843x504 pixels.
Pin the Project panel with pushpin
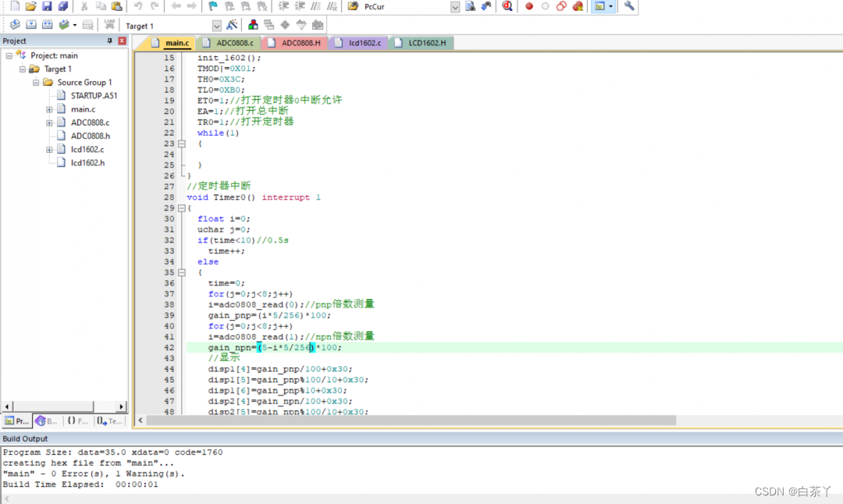tap(110, 41)
